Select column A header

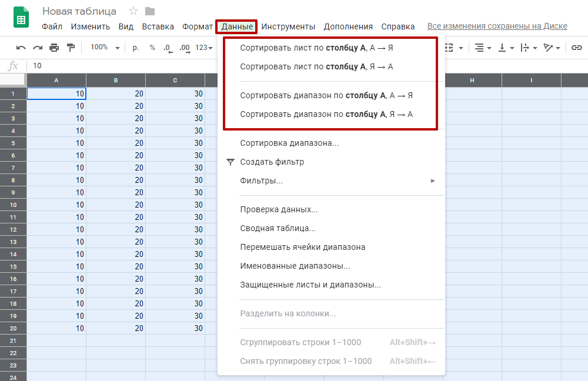56,80
